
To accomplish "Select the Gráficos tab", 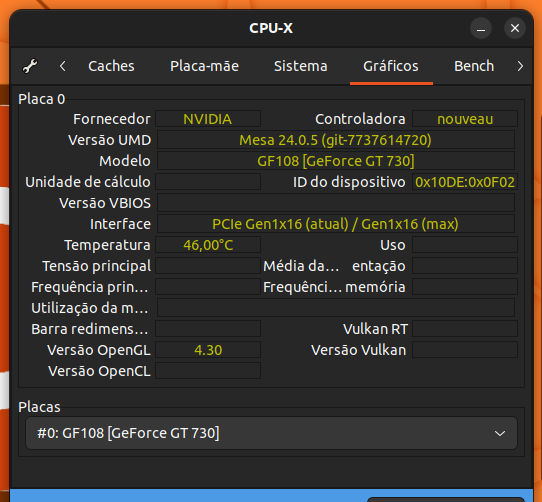I will point(391,66).
